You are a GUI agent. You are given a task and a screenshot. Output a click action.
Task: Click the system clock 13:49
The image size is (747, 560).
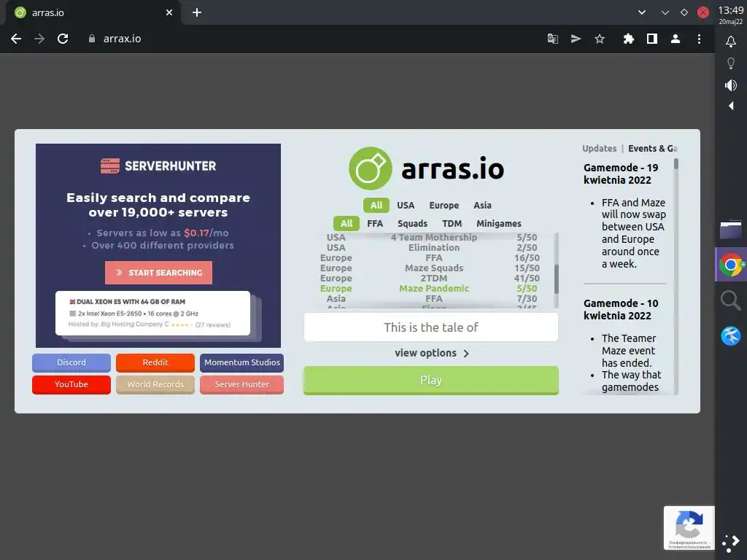pyautogui.click(x=731, y=10)
